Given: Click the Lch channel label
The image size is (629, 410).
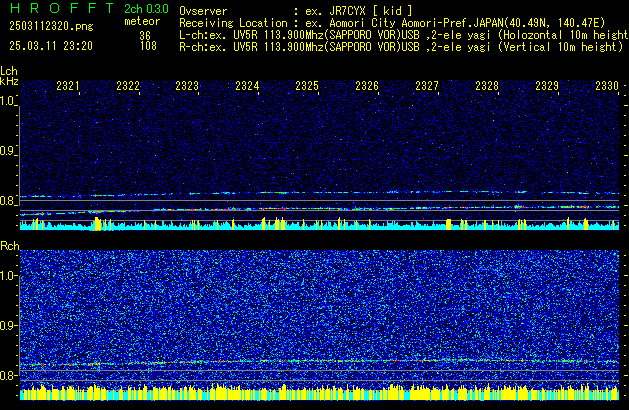Looking at the screenshot, I should [9, 71].
